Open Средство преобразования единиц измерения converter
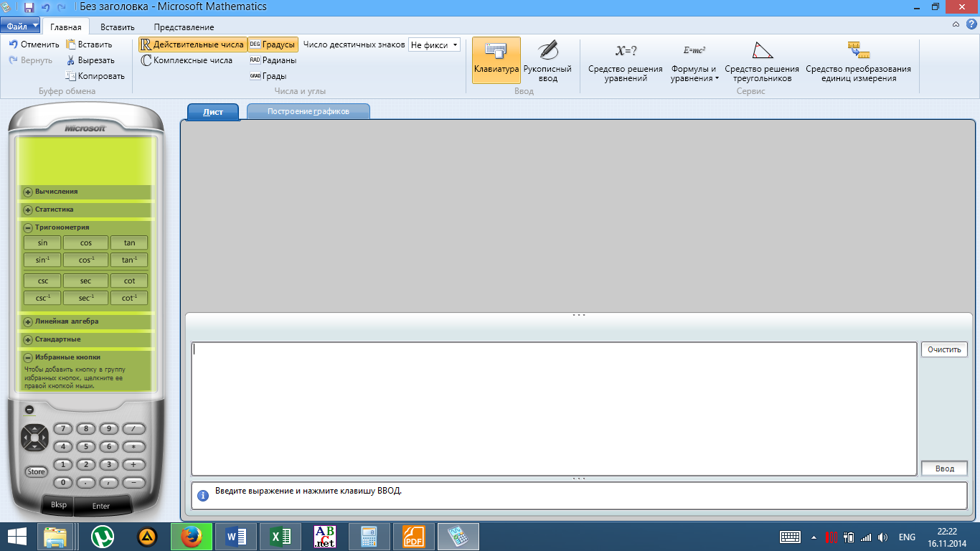 tap(859, 60)
